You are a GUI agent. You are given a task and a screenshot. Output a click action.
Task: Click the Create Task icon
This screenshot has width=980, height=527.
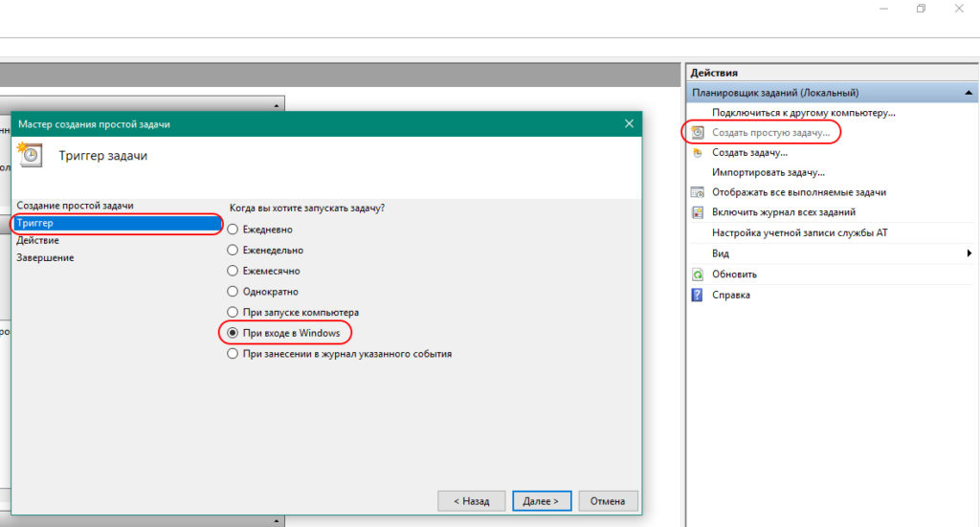pyautogui.click(x=698, y=153)
